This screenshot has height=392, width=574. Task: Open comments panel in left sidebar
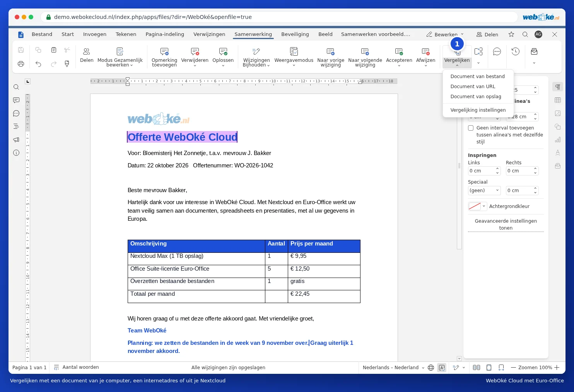(16, 100)
